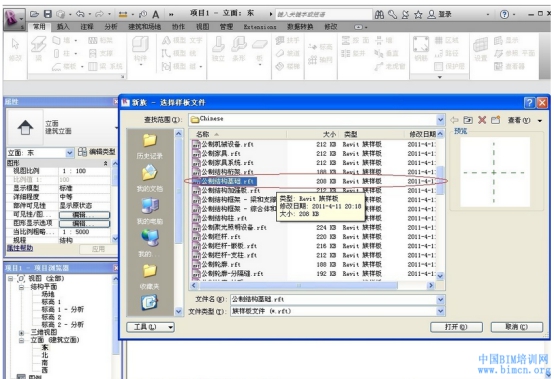Switch to the 注释 ribbon tab
The image size is (554, 379).
click(87, 26)
